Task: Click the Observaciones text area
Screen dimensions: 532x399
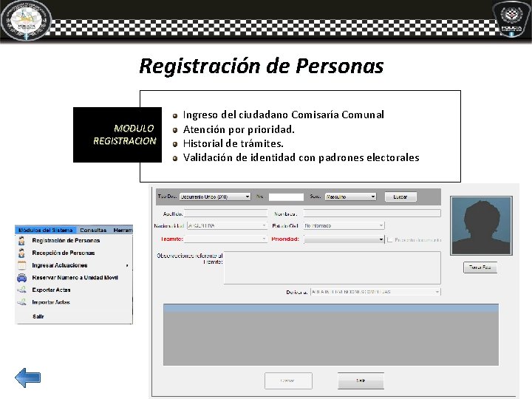Action: 332,267
